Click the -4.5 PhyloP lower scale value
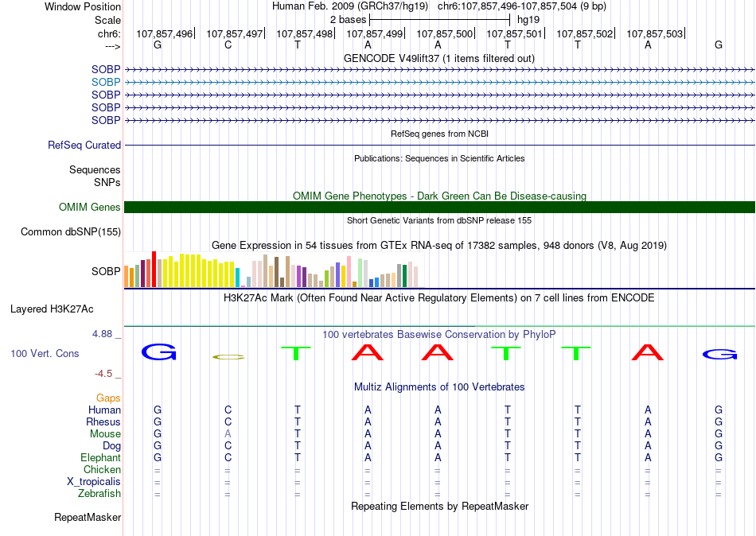Viewport: 756px width, 536px height. click(103, 374)
